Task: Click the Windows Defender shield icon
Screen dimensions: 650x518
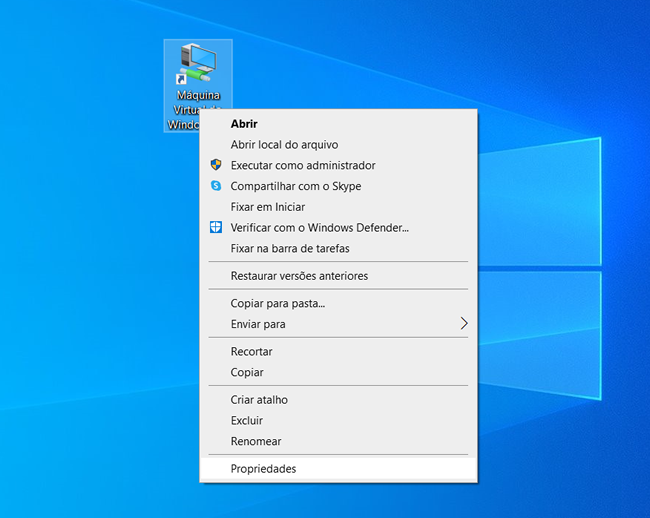Action: [215, 227]
